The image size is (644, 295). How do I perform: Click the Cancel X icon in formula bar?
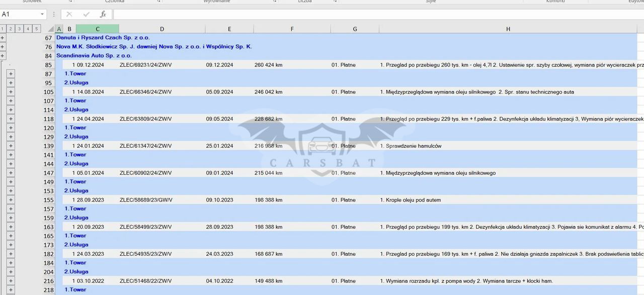[69, 14]
